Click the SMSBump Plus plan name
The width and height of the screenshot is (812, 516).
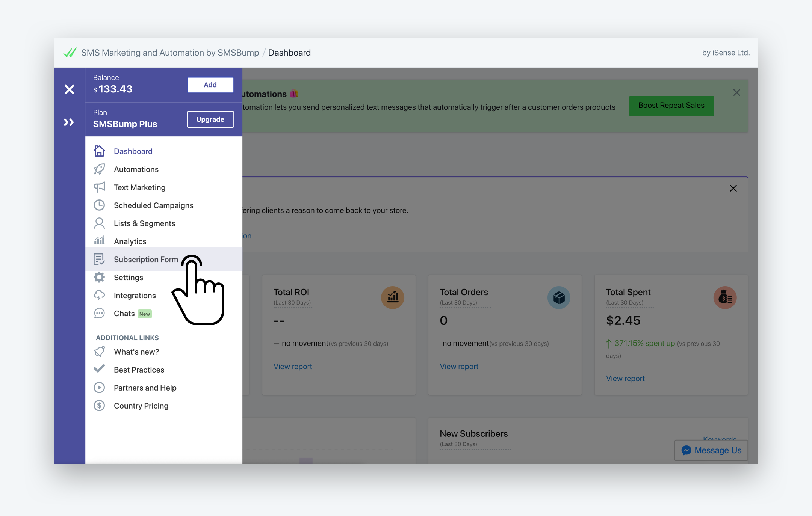125,124
